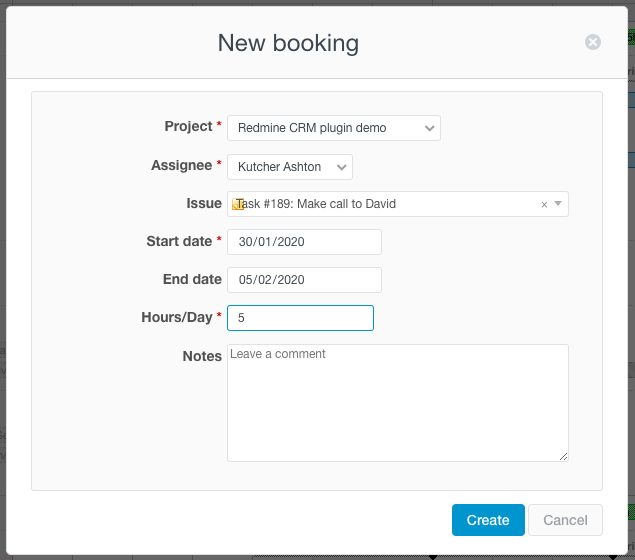Open the Assignee dropdown
Image resolution: width=635 pixels, height=560 pixels.
(x=289, y=167)
